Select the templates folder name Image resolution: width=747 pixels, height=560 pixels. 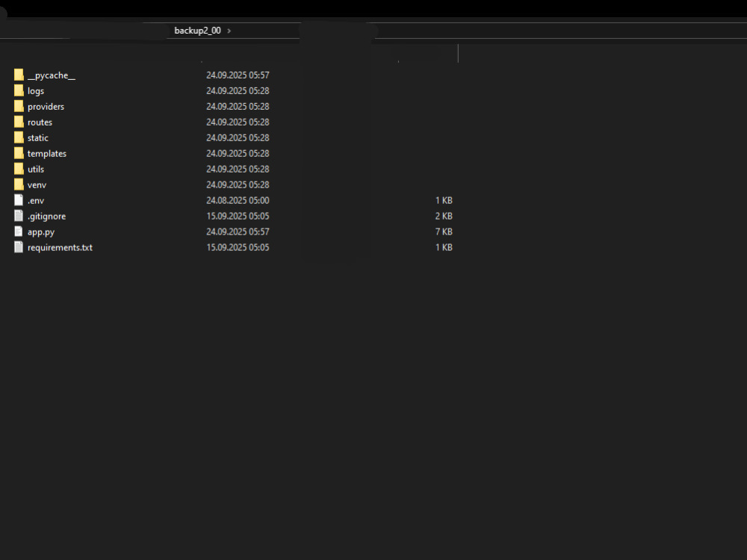pyautogui.click(x=46, y=154)
